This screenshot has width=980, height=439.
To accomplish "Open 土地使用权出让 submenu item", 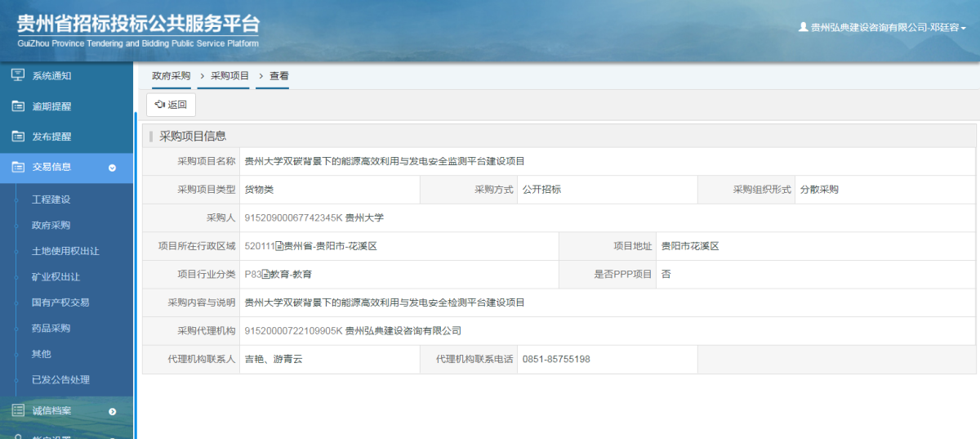I will tap(65, 251).
